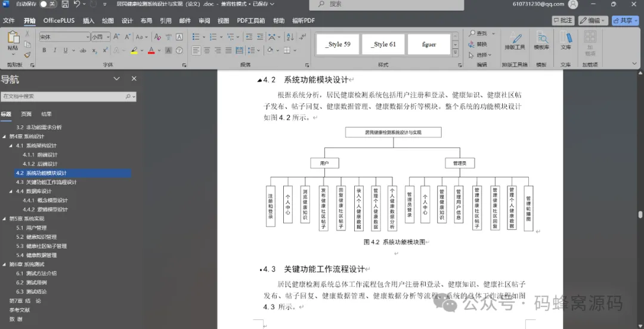Apply the _Style 59 style
Image resolution: width=644 pixels, height=329 pixels.
pyautogui.click(x=338, y=44)
